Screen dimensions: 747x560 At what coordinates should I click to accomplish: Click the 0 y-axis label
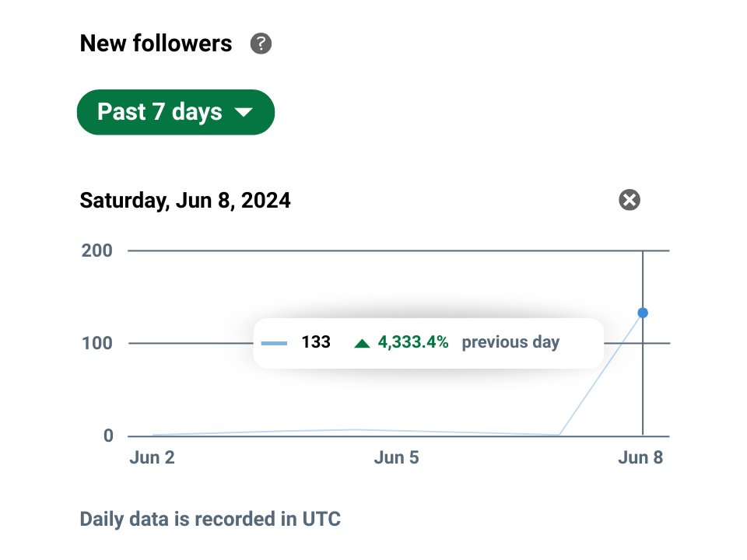[108, 436]
